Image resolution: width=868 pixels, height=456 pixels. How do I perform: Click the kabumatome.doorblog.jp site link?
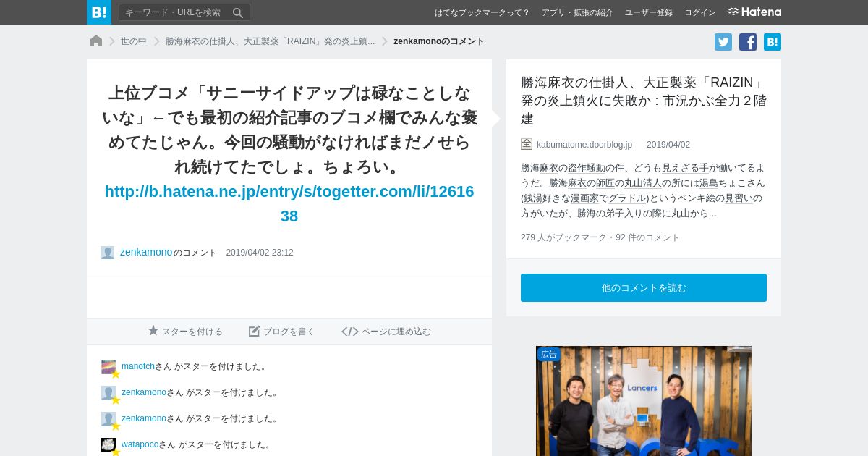584,145
